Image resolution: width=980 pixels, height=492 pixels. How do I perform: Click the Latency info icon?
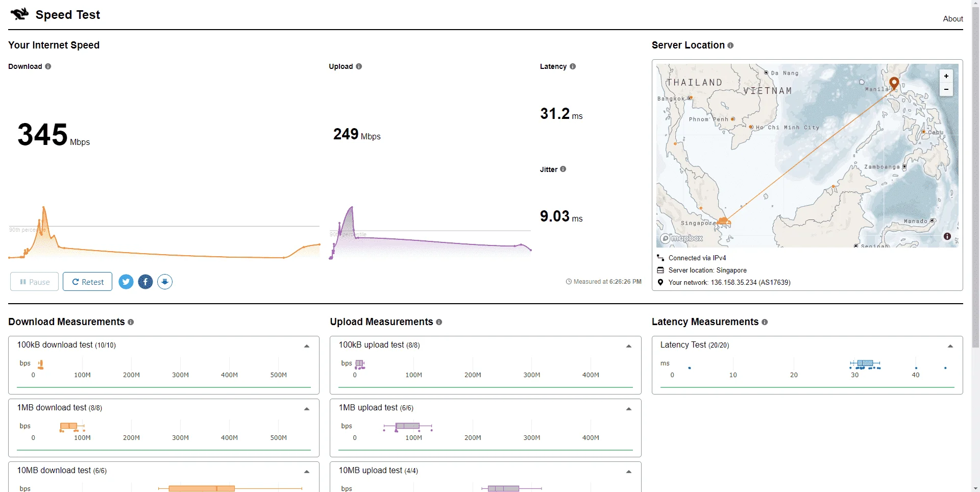click(x=573, y=66)
